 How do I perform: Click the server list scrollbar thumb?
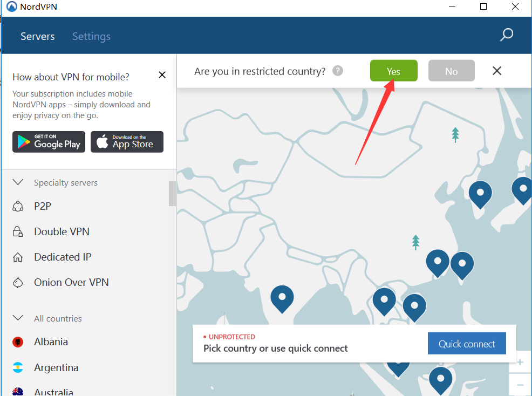[x=172, y=194]
